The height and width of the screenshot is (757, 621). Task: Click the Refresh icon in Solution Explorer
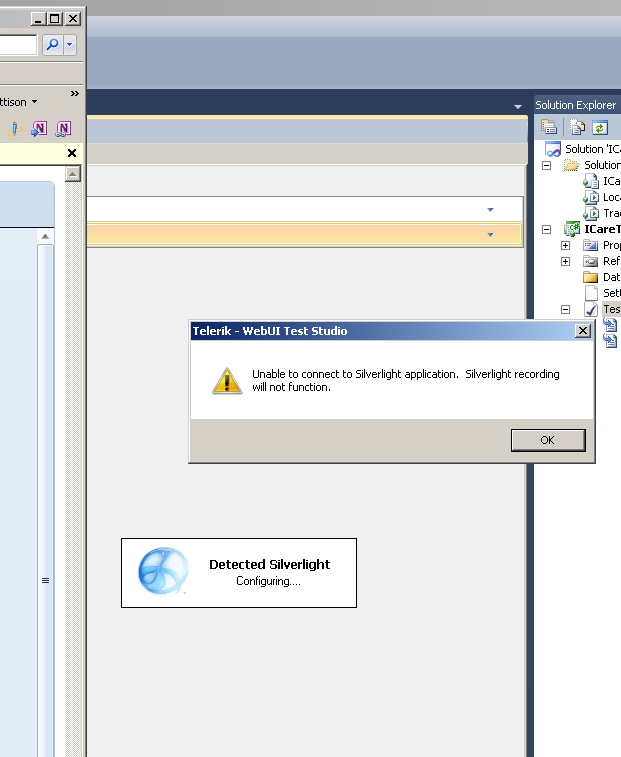(600, 127)
